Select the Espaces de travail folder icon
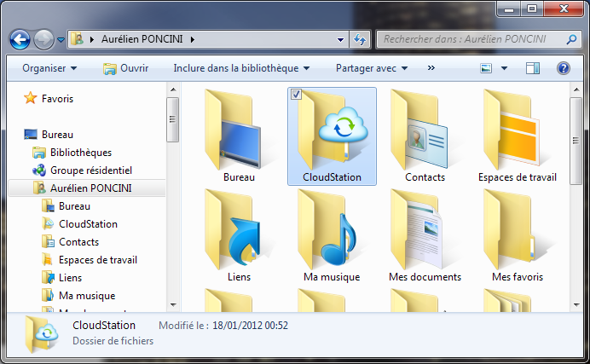This screenshot has height=364, width=590. click(512, 130)
